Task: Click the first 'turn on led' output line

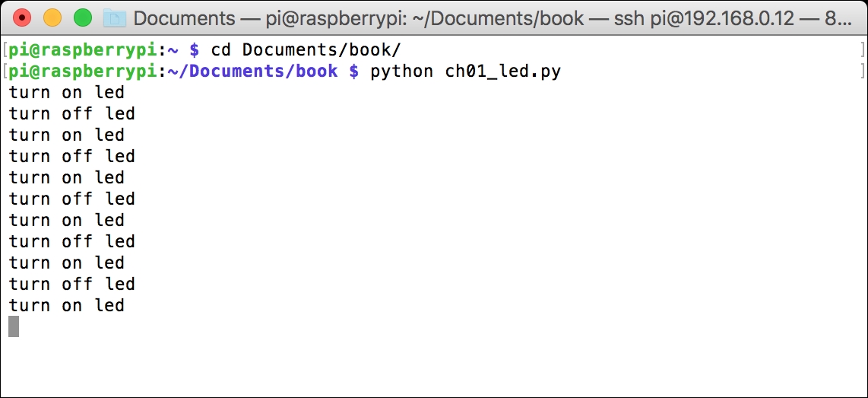Action: click(67, 93)
